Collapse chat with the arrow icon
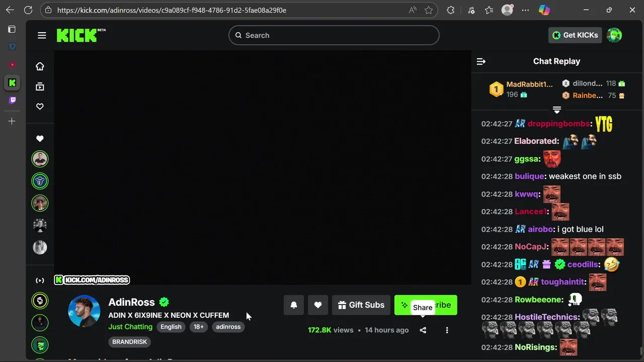This screenshot has width=644, height=362. click(x=481, y=61)
